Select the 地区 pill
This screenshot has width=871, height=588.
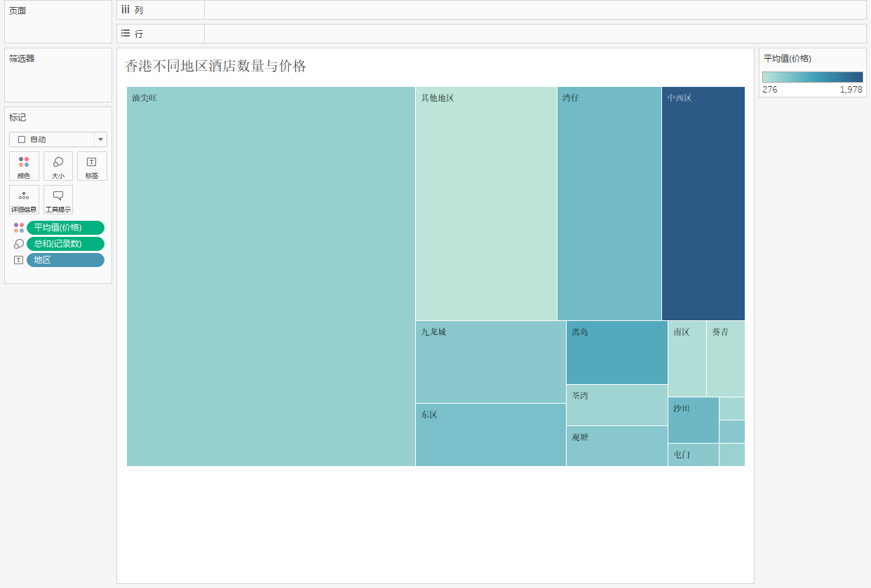65,260
